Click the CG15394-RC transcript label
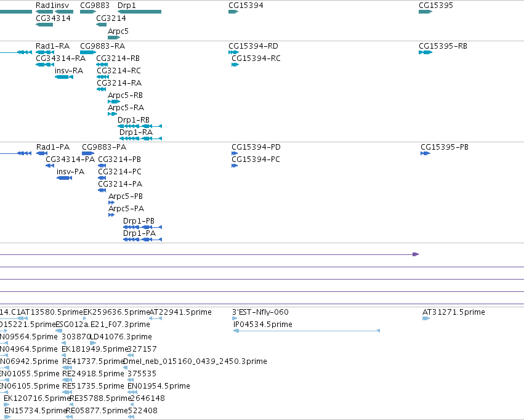Viewport: 524px width, 420px height. 256,59
